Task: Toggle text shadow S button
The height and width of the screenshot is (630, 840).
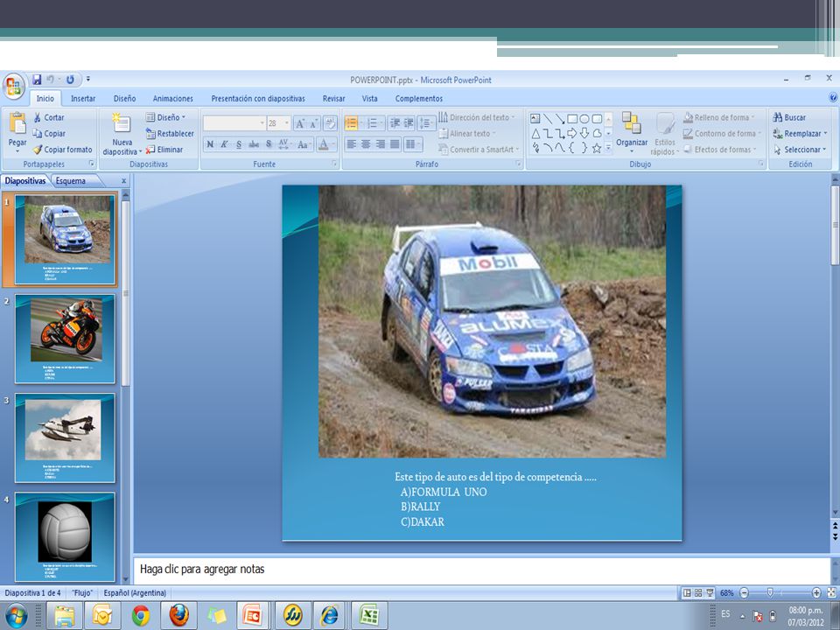Action: point(269,144)
